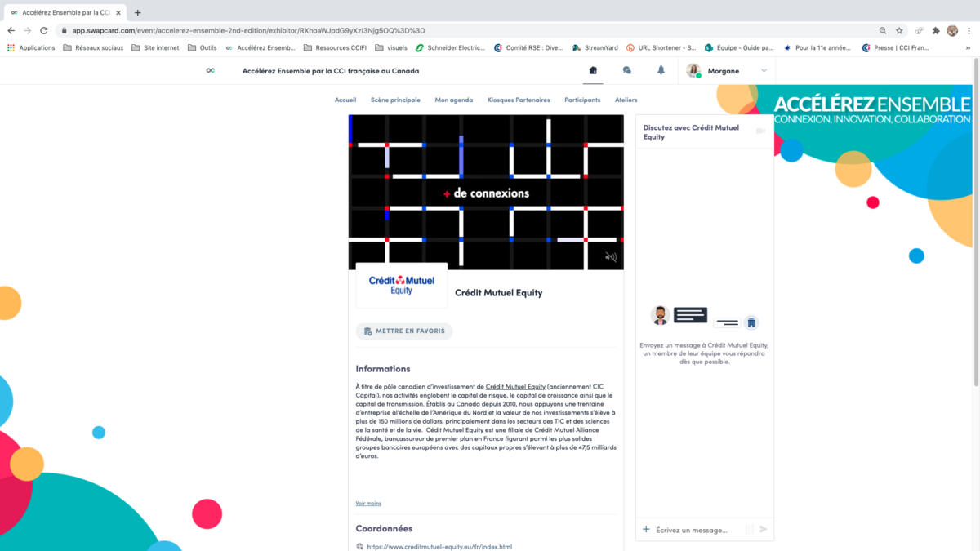Unmute the video with the speaker icon
Viewport: 980px width, 551px height.
pyautogui.click(x=610, y=257)
